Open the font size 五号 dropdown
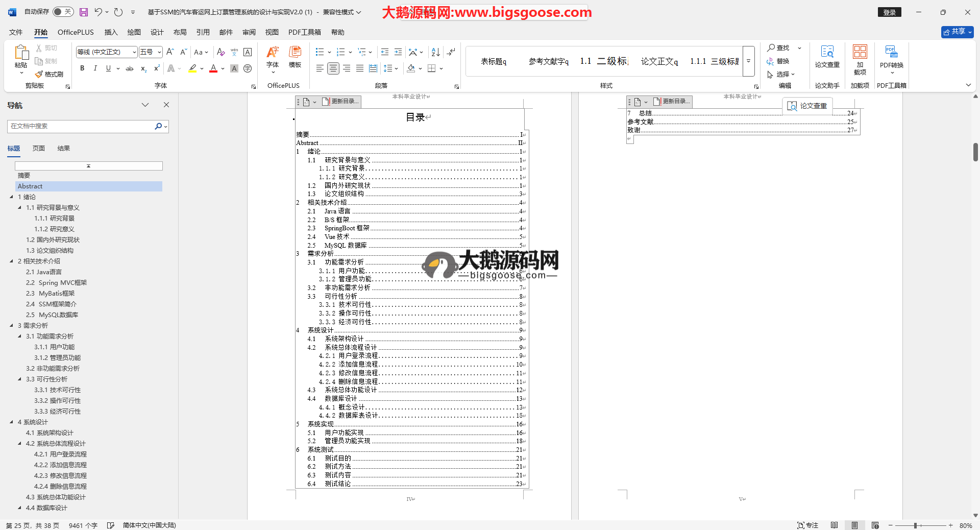 [159, 52]
